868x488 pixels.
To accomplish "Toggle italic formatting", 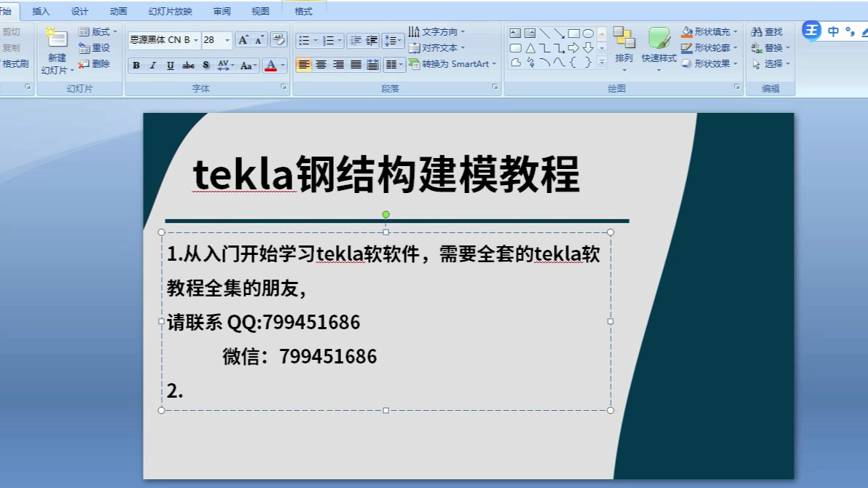I will (153, 66).
